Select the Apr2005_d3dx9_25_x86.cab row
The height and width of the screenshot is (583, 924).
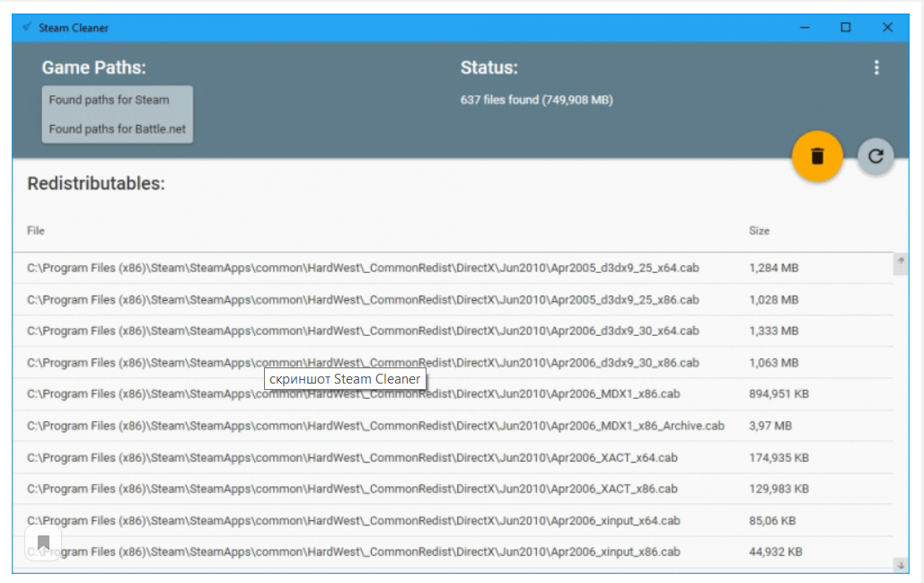[453, 299]
